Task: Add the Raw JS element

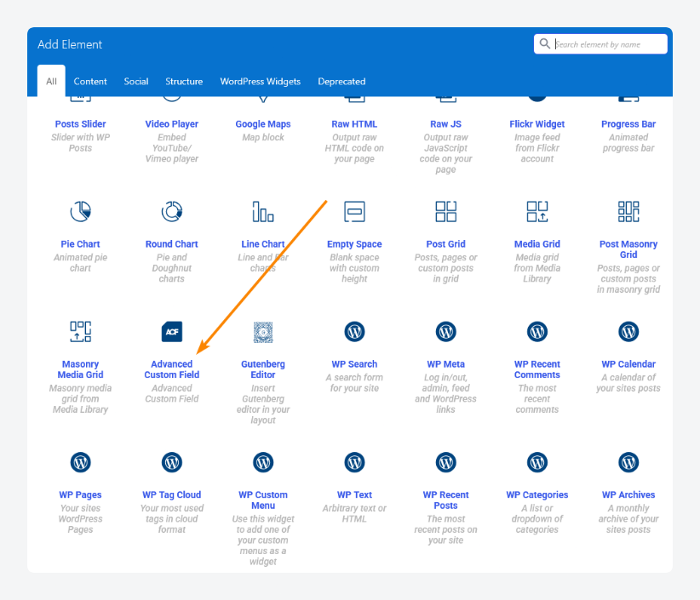Action: pos(446,124)
